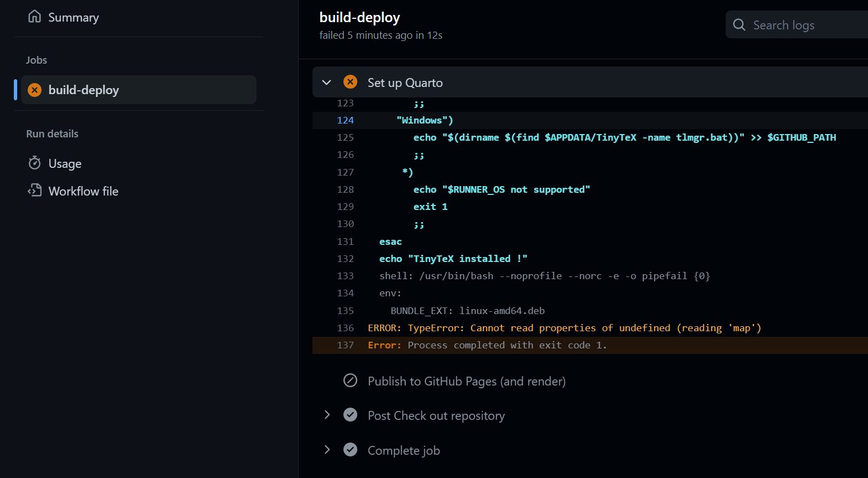Viewport: 868px width, 478px height.
Task: Click the Workflow file code icon
Action: [x=34, y=191]
